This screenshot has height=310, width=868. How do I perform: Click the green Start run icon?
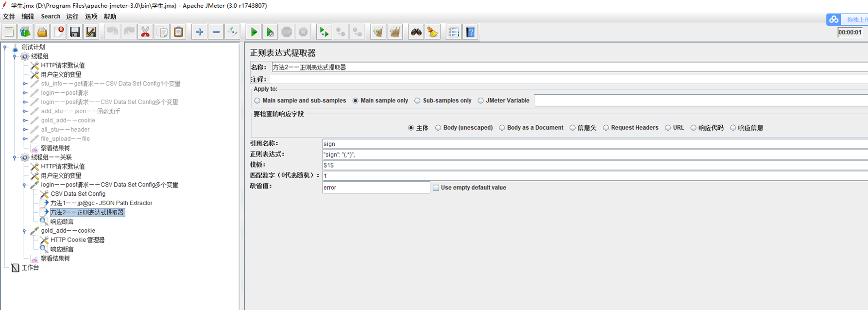[254, 33]
